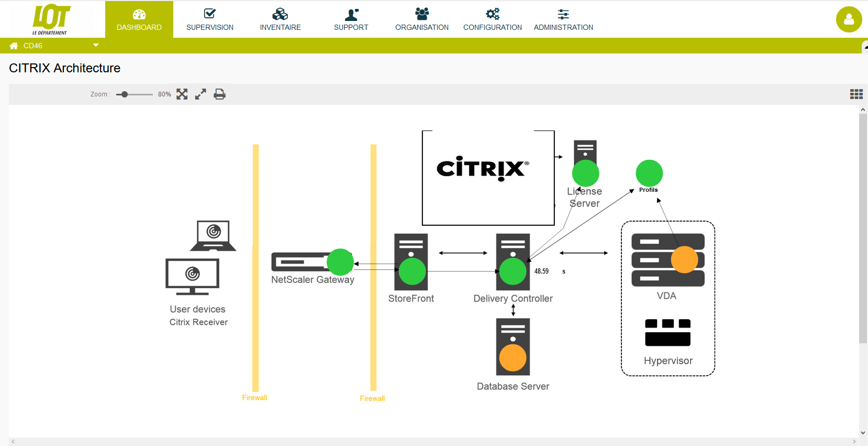Click the scroll up arrow
The width and height of the screenshot is (868, 446).
tap(863, 110)
